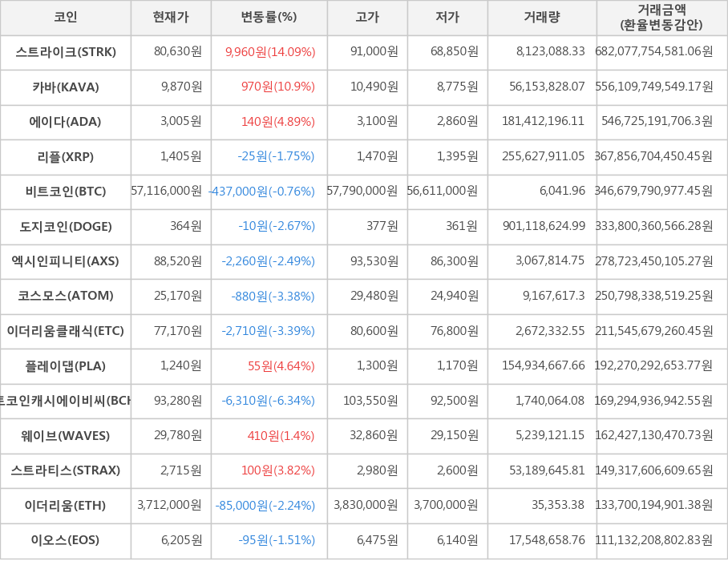Open the 이더리움(ETH) coin entry
Screen dimensions: 728x561
(66, 506)
